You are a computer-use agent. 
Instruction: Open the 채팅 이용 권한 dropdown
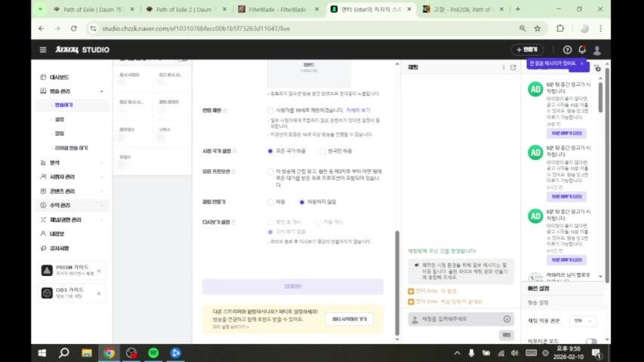pyautogui.click(x=583, y=321)
